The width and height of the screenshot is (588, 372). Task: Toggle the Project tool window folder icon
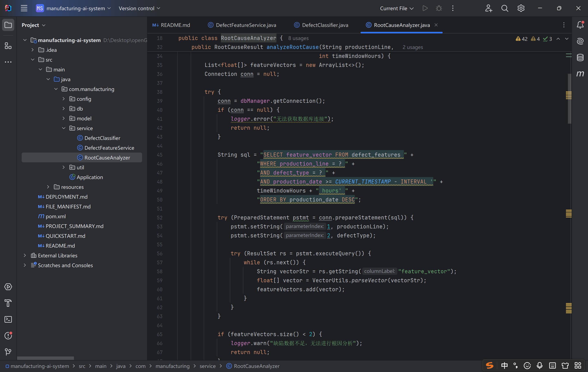click(x=8, y=25)
